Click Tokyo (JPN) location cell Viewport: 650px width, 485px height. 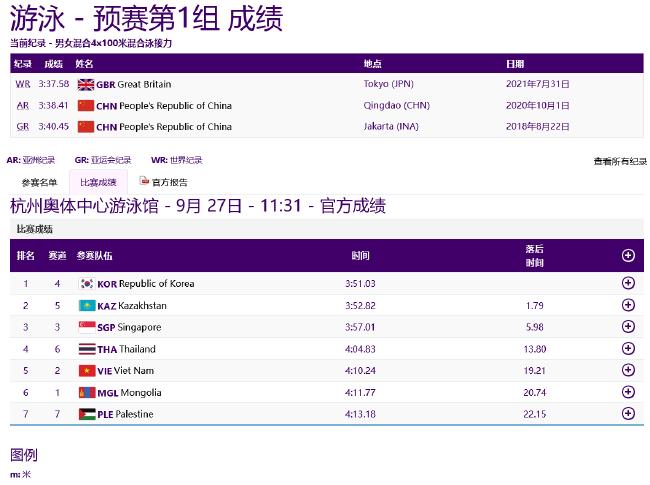coord(388,84)
